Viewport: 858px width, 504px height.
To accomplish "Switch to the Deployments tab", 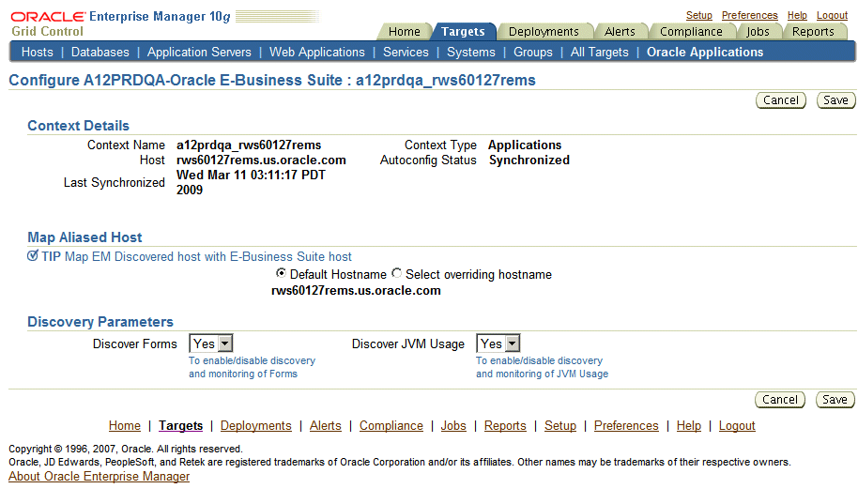I will (544, 32).
